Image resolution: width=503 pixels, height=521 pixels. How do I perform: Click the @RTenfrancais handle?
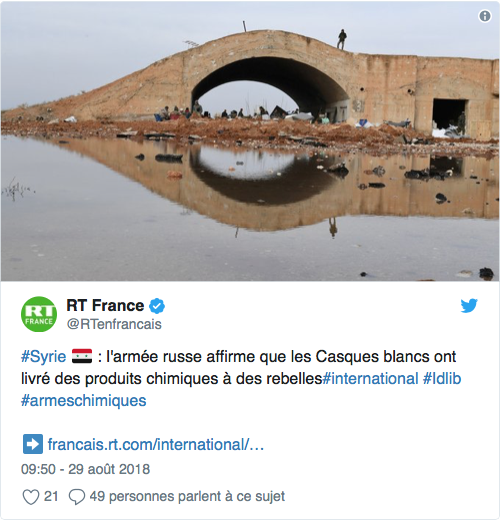coord(114,324)
